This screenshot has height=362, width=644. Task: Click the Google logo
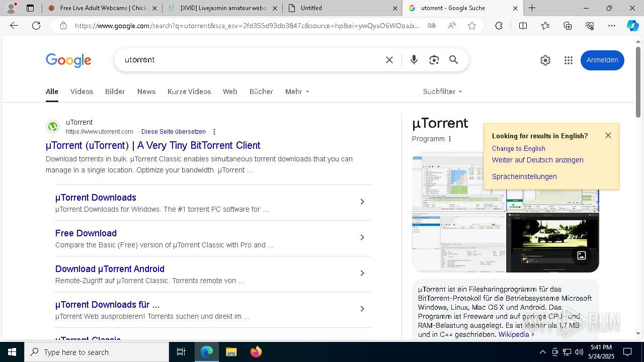pyautogui.click(x=68, y=60)
